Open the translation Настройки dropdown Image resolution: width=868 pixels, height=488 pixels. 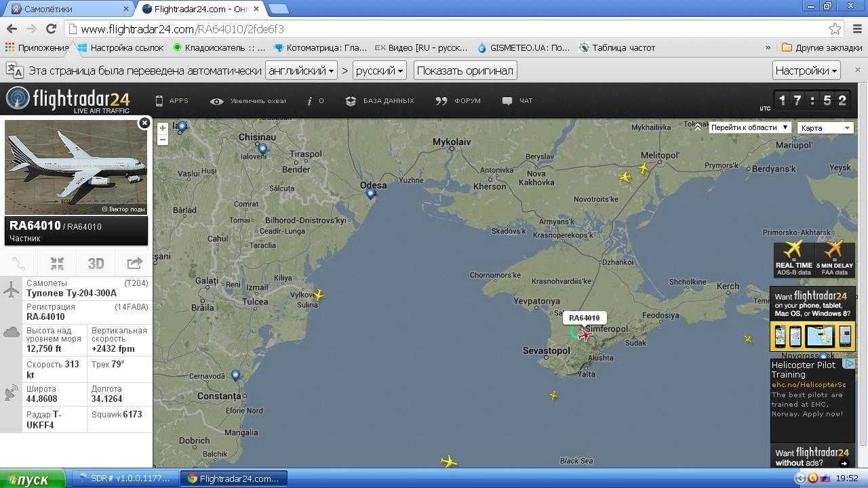[x=807, y=70]
